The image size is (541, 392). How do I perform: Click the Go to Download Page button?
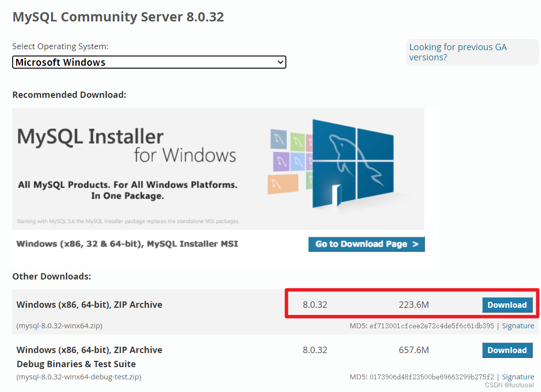tap(366, 244)
